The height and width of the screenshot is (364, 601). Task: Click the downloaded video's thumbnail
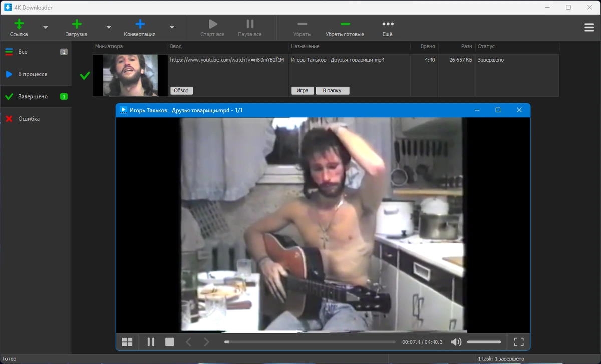click(x=130, y=75)
